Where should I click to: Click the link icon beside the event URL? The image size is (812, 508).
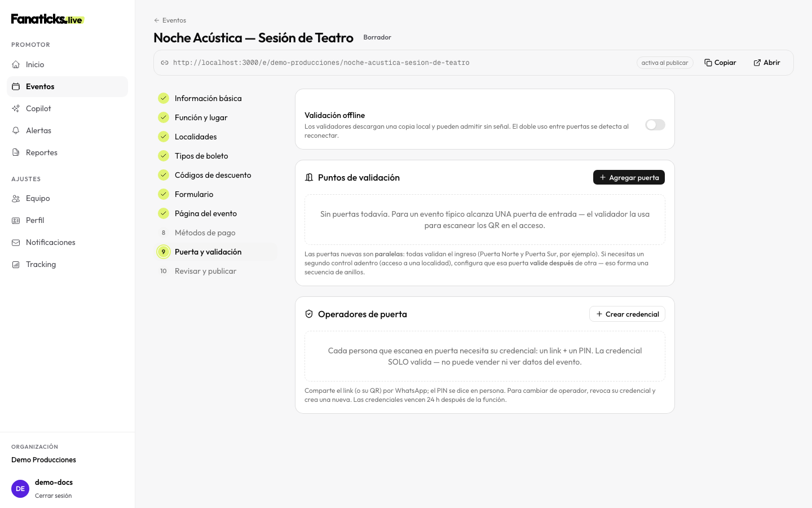tap(165, 63)
